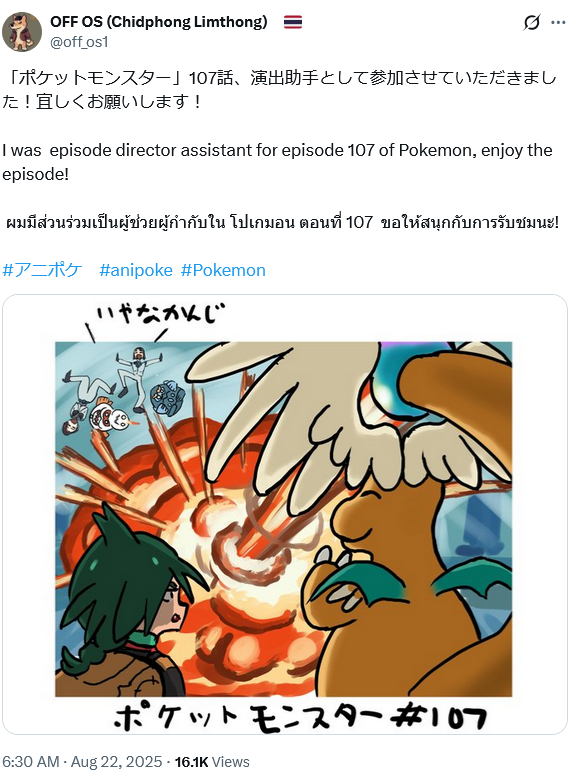The height and width of the screenshot is (782, 571).
Task: Open the OFF OS (Chidphong Limthong) display name
Action: [159, 22]
